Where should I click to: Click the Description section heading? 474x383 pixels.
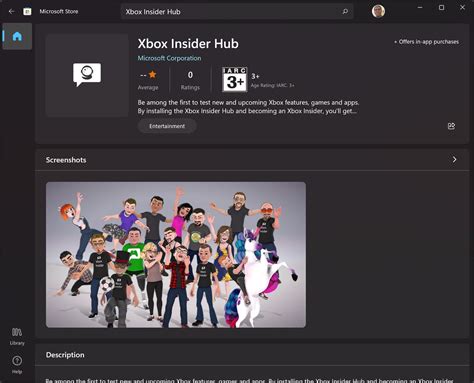(65, 355)
